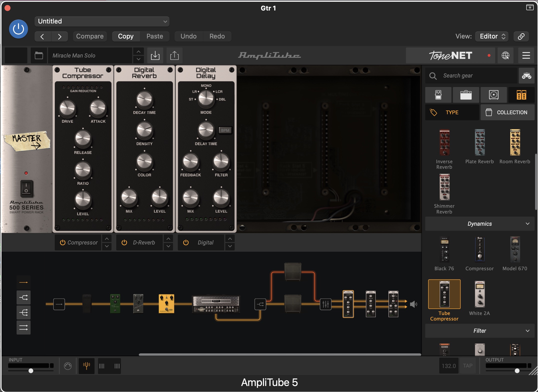The width and height of the screenshot is (538, 392).
Task: Click the Redo button
Action: pos(217,36)
